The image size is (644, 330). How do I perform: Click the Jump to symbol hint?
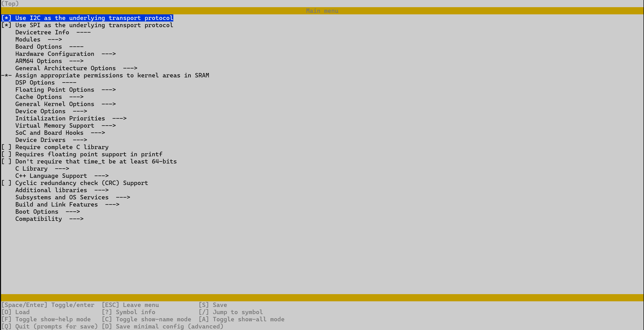coord(231,312)
